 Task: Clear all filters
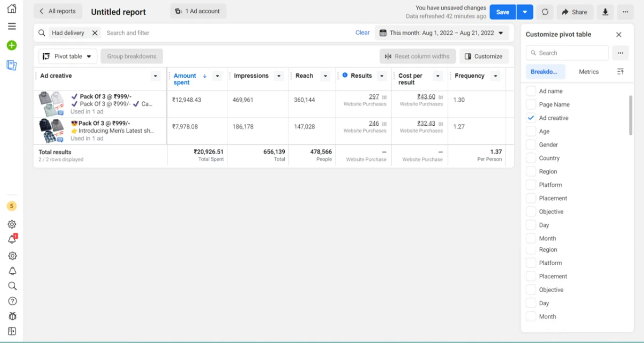point(363,33)
